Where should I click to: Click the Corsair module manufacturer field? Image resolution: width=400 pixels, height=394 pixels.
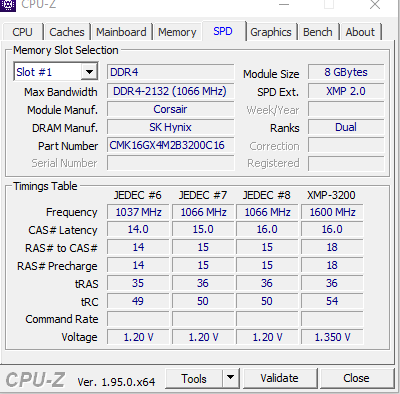[x=170, y=109]
